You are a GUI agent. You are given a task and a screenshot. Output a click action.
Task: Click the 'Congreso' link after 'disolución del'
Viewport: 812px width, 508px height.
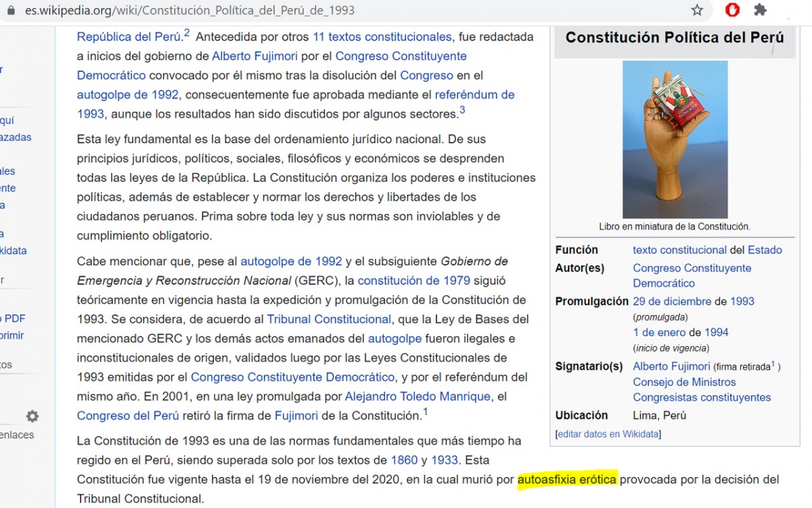point(426,75)
